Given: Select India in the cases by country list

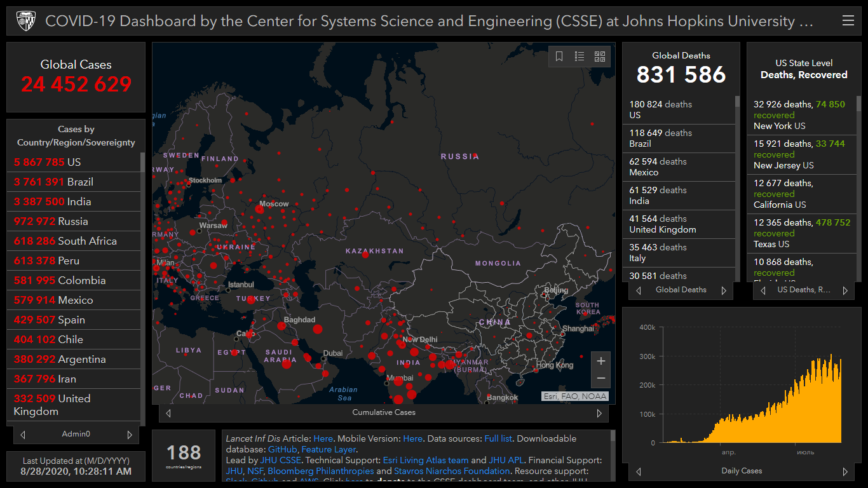Looking at the screenshot, I should pyautogui.click(x=73, y=201).
